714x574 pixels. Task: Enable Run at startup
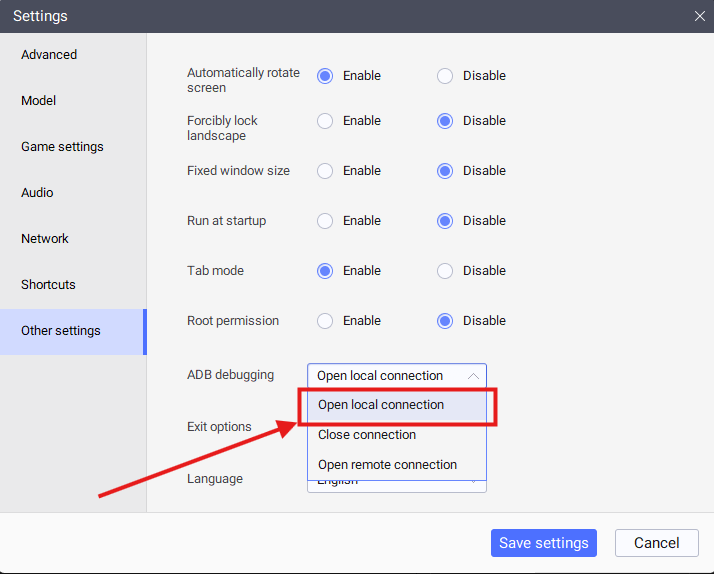(x=325, y=221)
